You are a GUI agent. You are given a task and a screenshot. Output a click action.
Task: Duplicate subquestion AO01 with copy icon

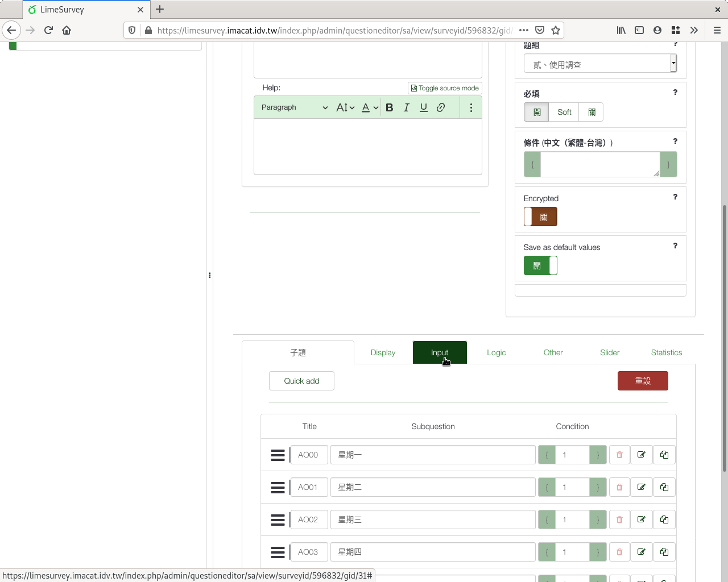(x=664, y=487)
